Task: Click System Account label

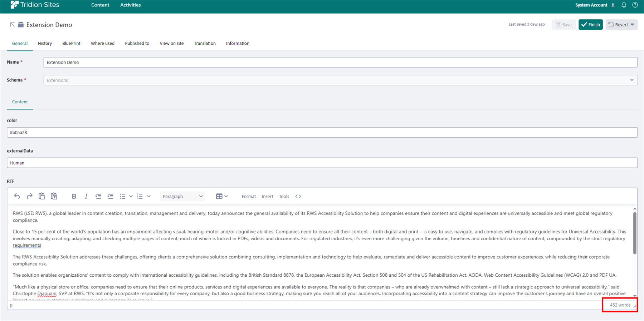Action: click(x=591, y=5)
